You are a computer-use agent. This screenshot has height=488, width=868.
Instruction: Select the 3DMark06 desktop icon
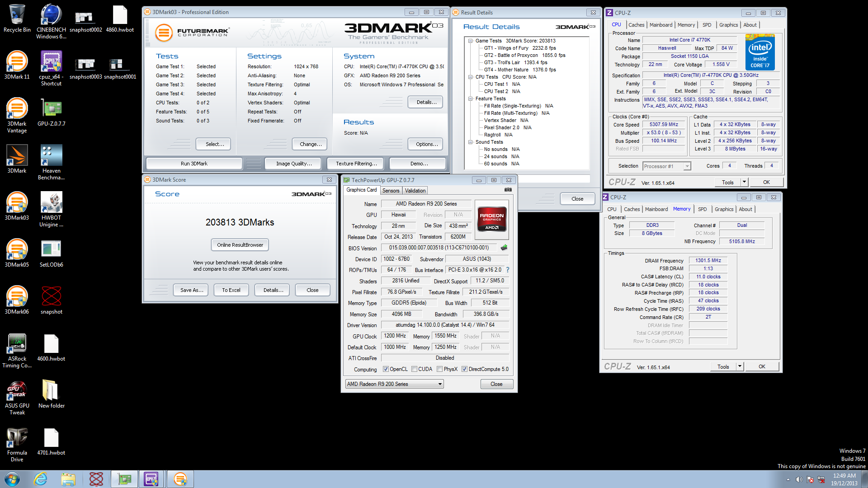point(17,300)
